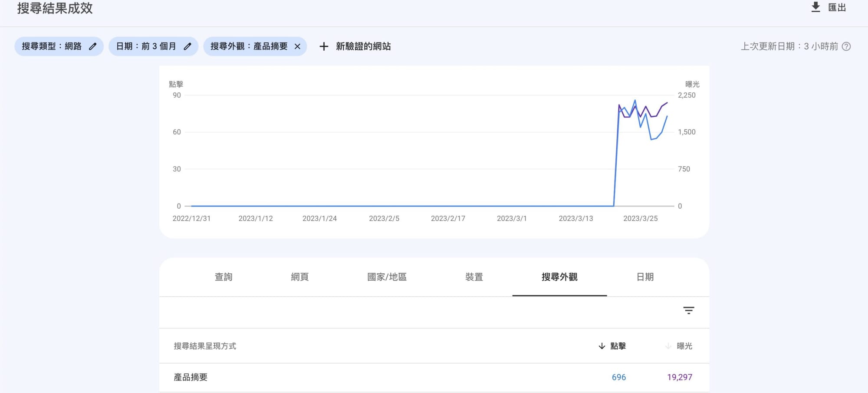
Task: Sort table by 曝光 arrow icon
Action: click(x=668, y=346)
